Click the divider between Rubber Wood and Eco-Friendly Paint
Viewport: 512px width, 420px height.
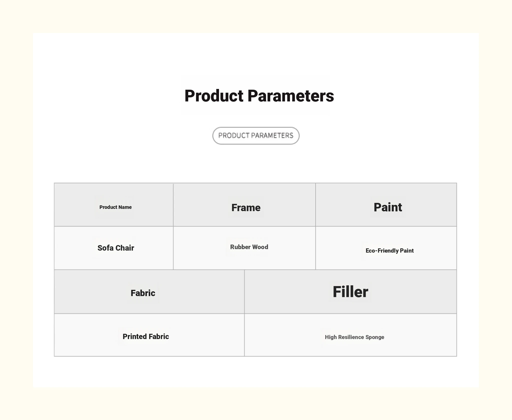(x=315, y=248)
